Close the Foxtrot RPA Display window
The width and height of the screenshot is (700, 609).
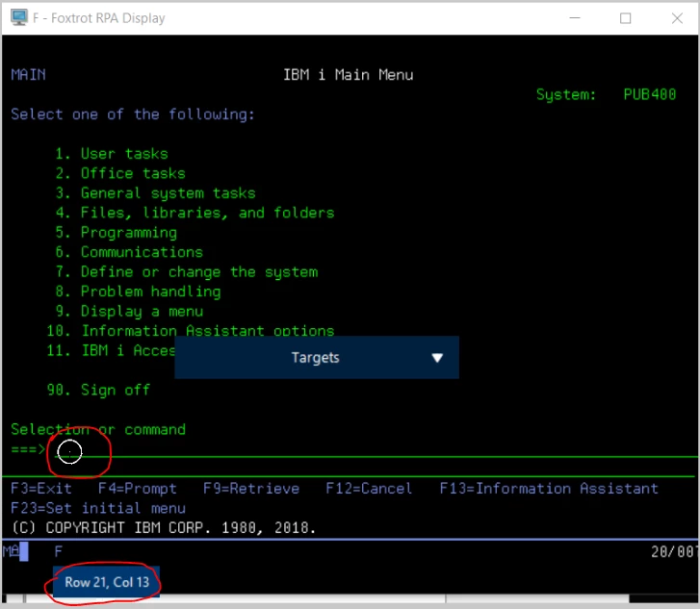point(677,18)
